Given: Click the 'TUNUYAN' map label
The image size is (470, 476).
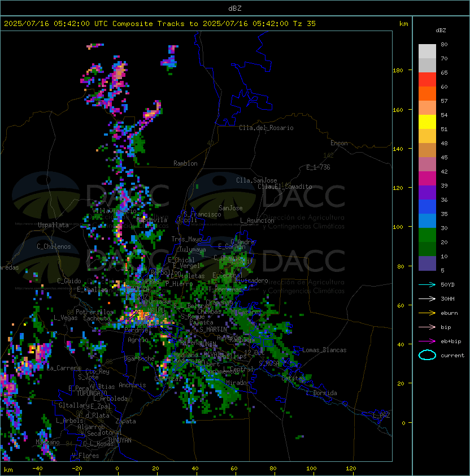Looking at the screenshot, I should point(120,440).
